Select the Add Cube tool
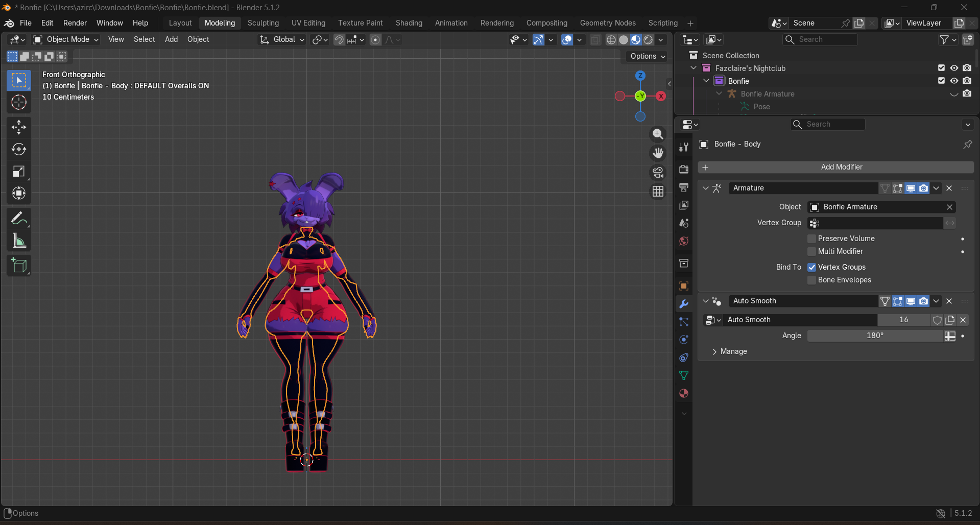 pyautogui.click(x=19, y=266)
